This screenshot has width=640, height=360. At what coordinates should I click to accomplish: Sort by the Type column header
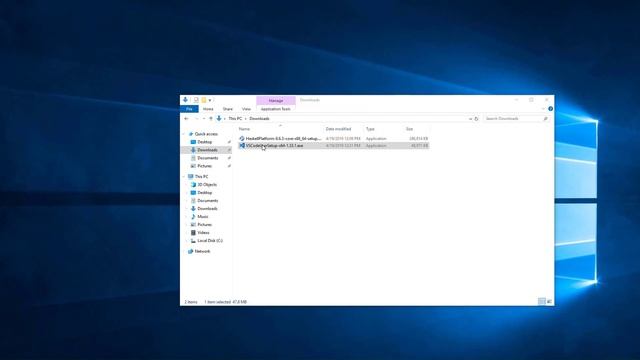pyautogui.click(x=370, y=129)
